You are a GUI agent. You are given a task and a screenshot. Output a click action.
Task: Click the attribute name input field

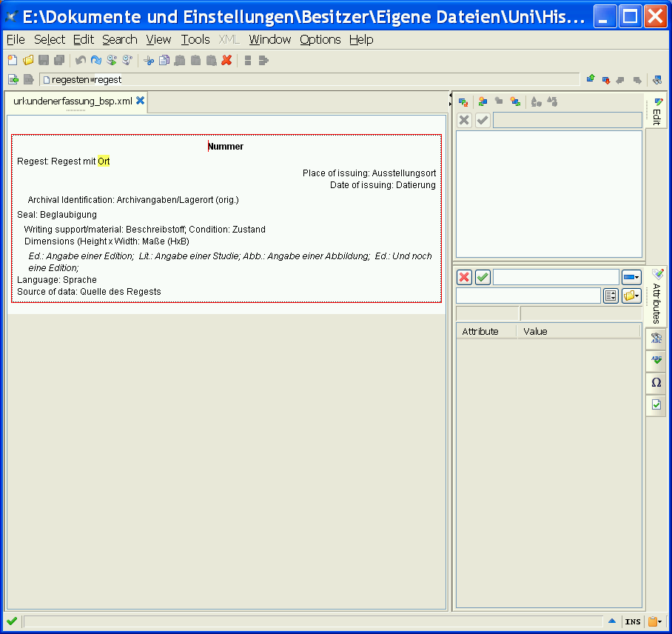point(556,278)
